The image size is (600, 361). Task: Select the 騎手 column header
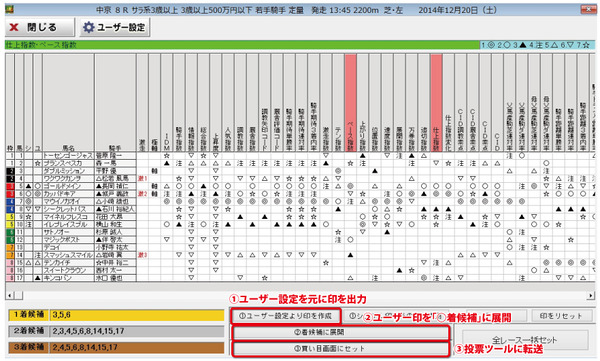pos(115,103)
